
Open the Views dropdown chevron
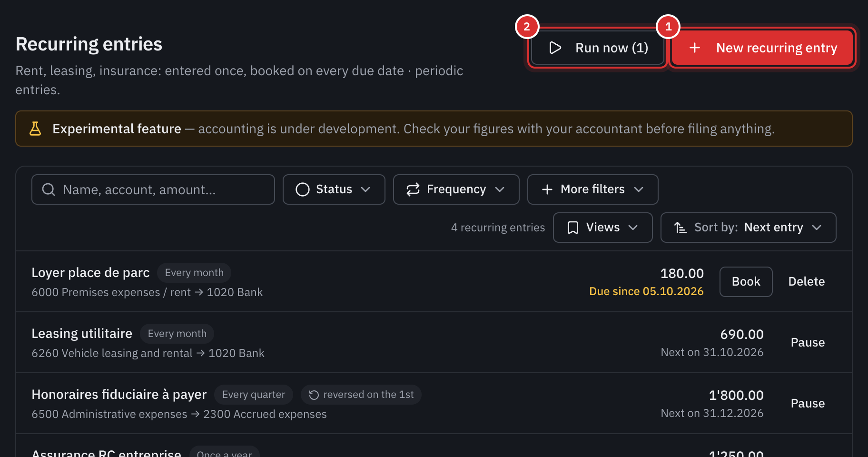pyautogui.click(x=633, y=228)
